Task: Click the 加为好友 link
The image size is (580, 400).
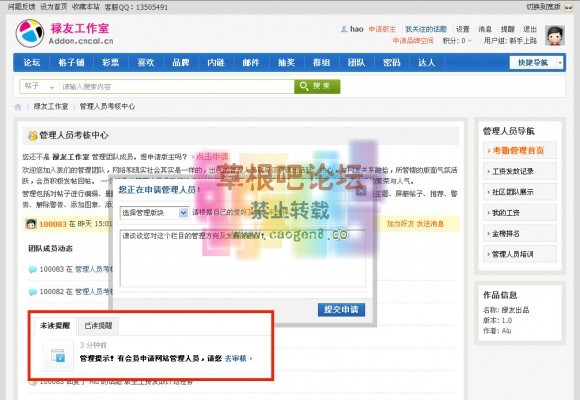Action: [400, 223]
